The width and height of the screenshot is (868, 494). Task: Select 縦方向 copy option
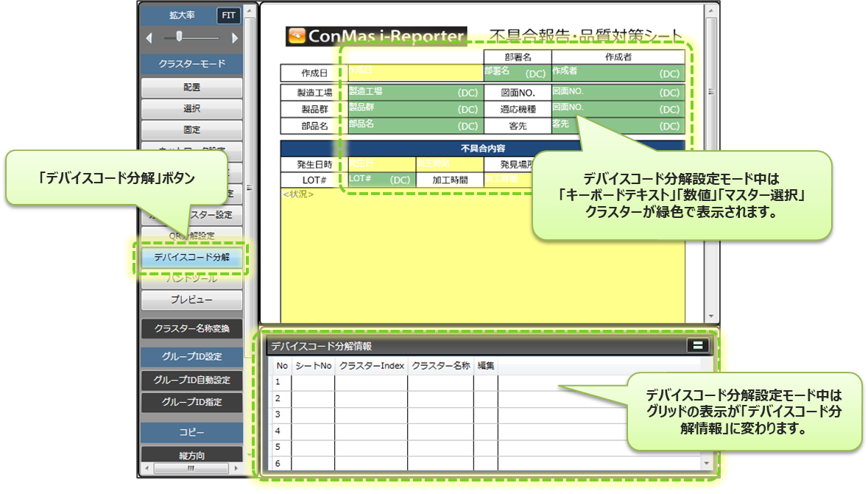pyautogui.click(x=191, y=455)
